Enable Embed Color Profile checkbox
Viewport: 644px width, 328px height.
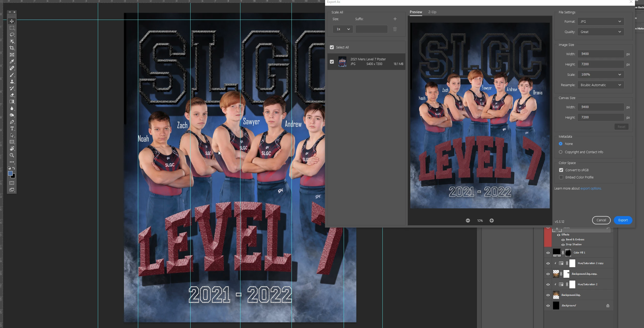tap(561, 177)
